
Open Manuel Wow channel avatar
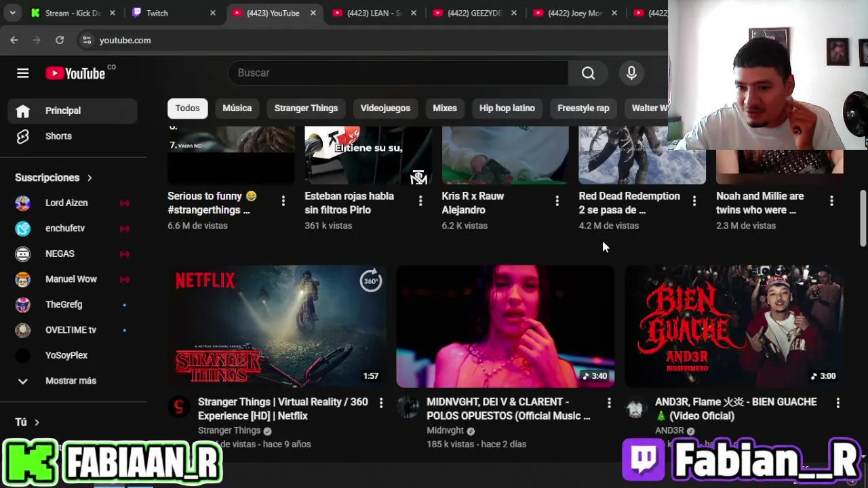[23, 279]
